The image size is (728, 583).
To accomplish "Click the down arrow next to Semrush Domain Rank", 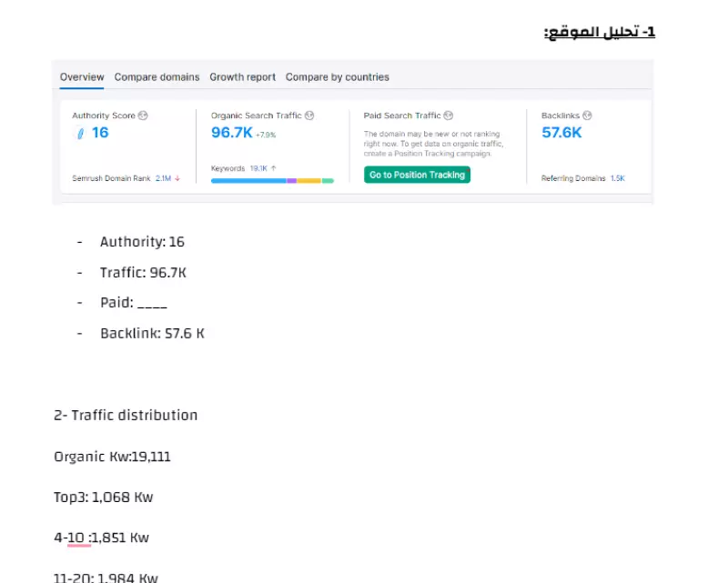I will coord(177,176).
